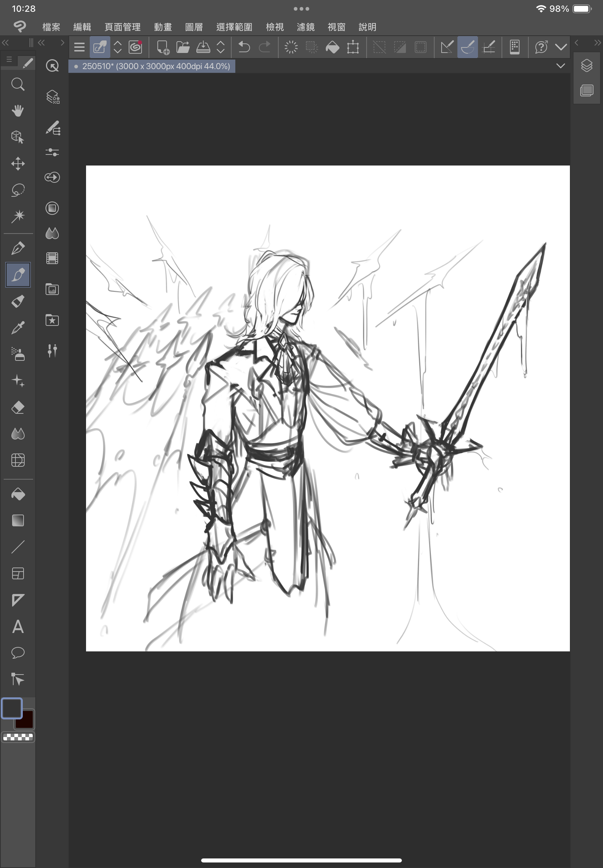
Task: Open the Sub Tool detail panel icon
Action: click(53, 128)
